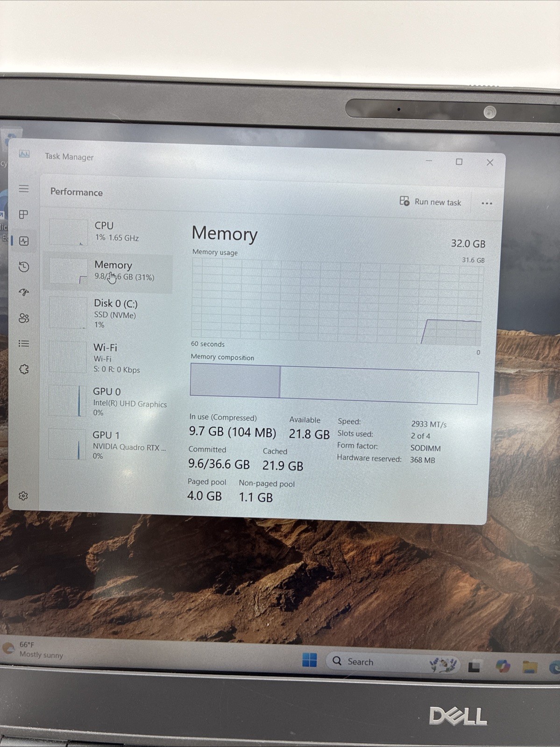Image resolution: width=560 pixels, height=747 pixels.
Task: Select the Wi-Fi performance entry
Action: pyautogui.click(x=108, y=358)
